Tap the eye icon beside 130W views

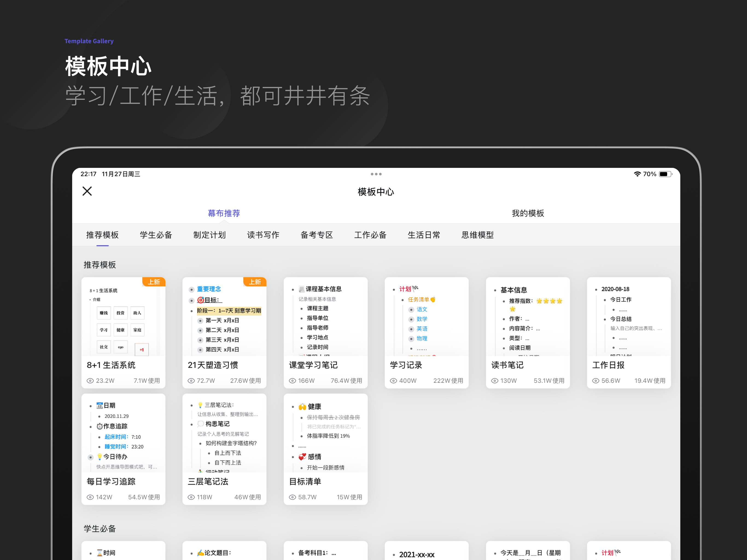coord(495,381)
